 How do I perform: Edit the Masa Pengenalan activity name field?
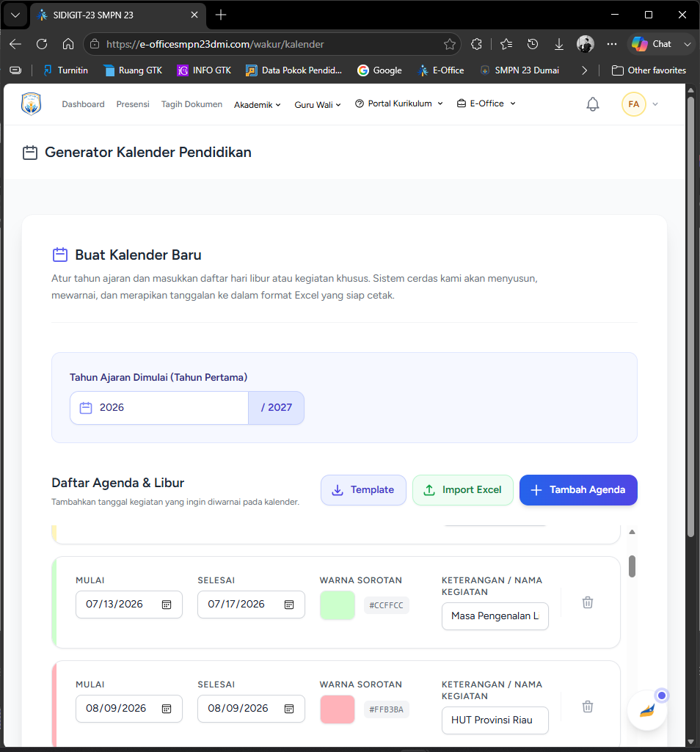coord(495,616)
